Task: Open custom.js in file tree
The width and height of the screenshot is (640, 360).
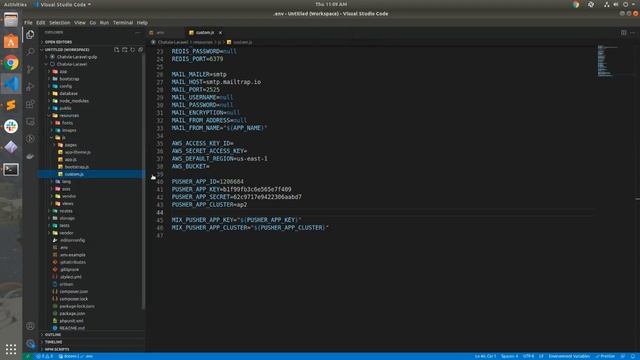Action: [74, 174]
